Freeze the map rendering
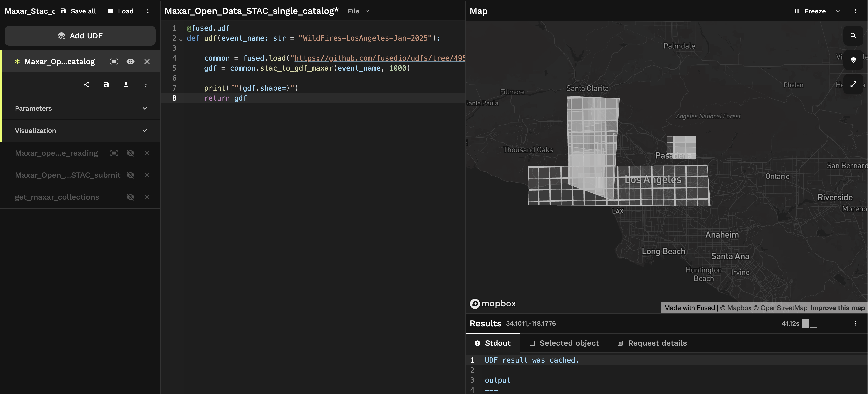The height and width of the screenshot is (394, 868). coord(810,11)
